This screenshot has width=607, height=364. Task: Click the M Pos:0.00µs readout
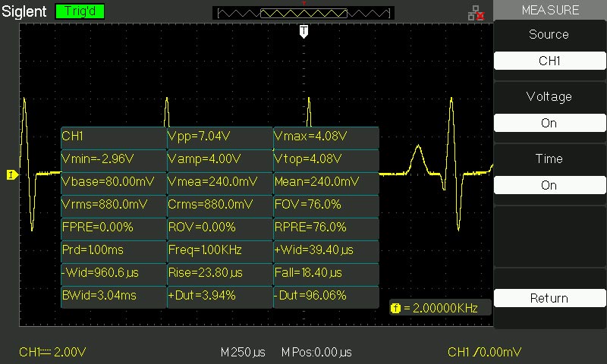click(316, 353)
